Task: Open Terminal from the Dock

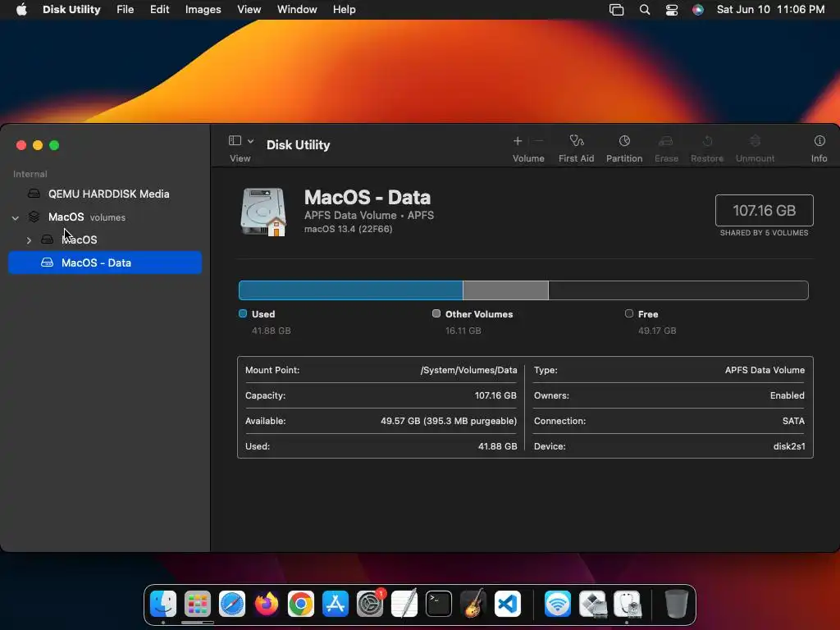Action: [x=439, y=605]
